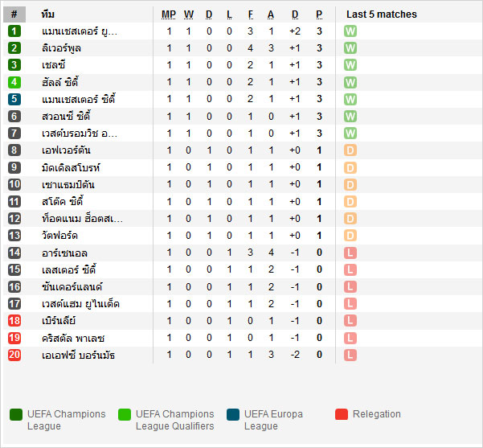The height and width of the screenshot is (448, 483).
Task: Click the L result badge for อาร์เซนอล
Action: 350,253
